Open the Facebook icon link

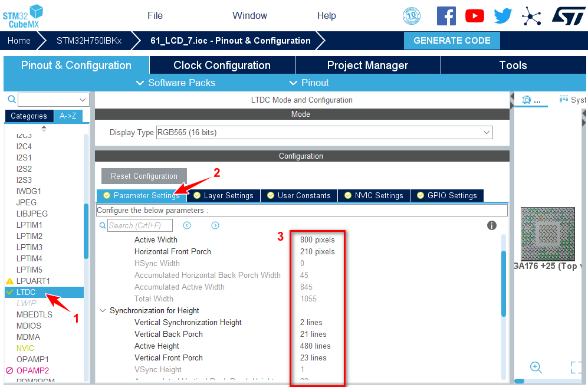[x=446, y=16]
